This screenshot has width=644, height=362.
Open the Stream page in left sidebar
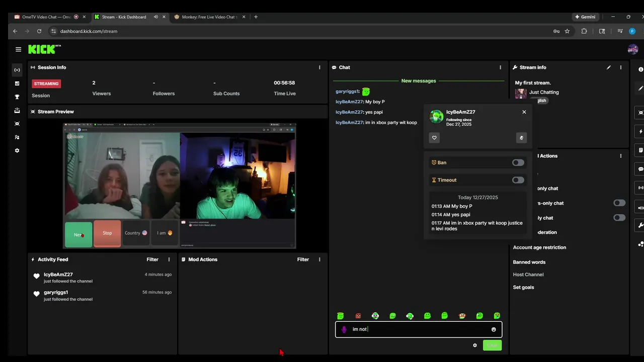click(x=17, y=70)
